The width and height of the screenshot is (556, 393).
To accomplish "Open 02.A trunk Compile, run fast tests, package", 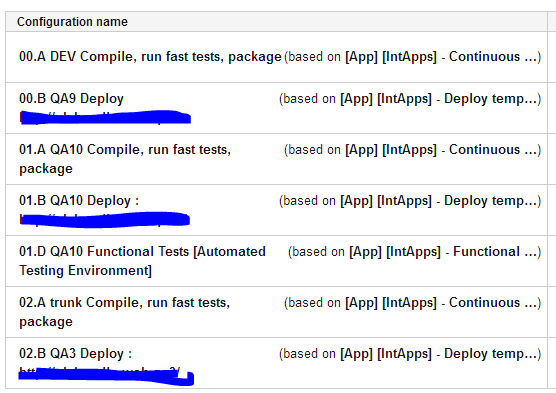I will 124,312.
